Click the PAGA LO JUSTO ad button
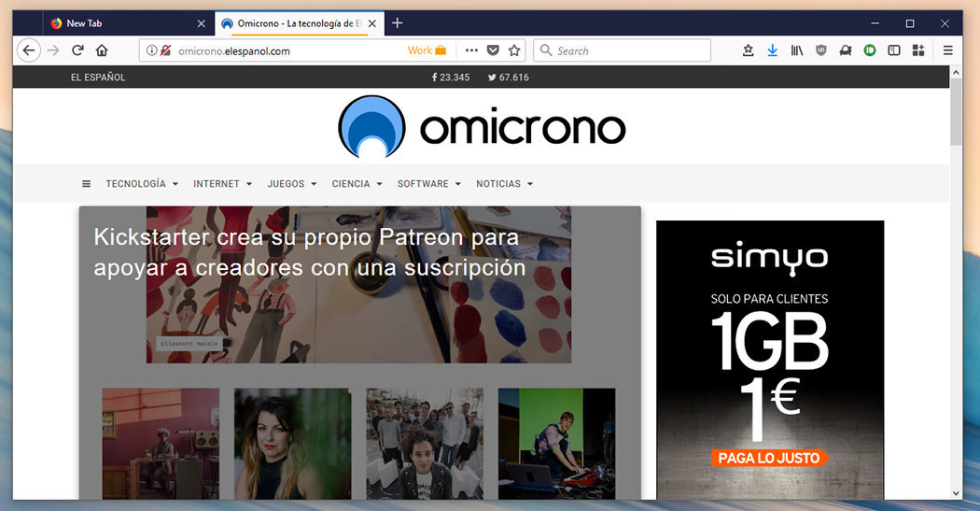980x511 pixels. pos(769,458)
